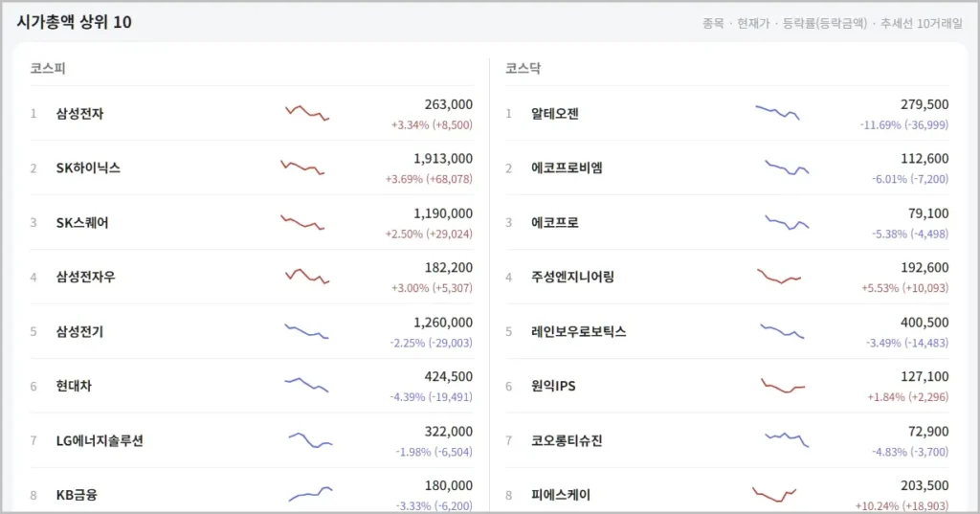Click change value +5.53% (+10,093)
Viewport: 980px width, 514px height.
(905, 288)
